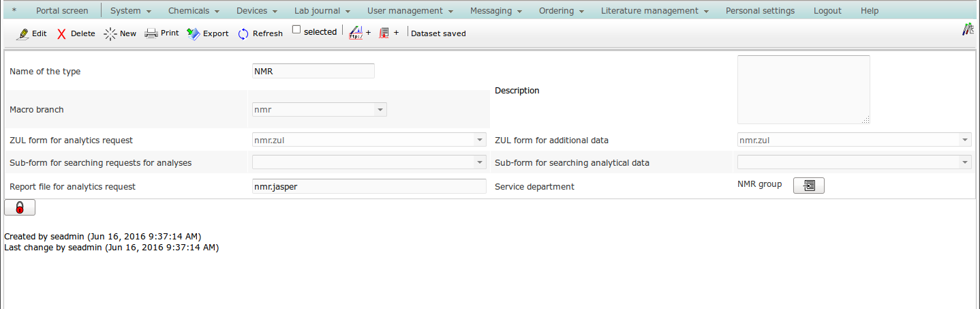Open the Lab journal menu
The image size is (980, 309).
click(322, 11)
